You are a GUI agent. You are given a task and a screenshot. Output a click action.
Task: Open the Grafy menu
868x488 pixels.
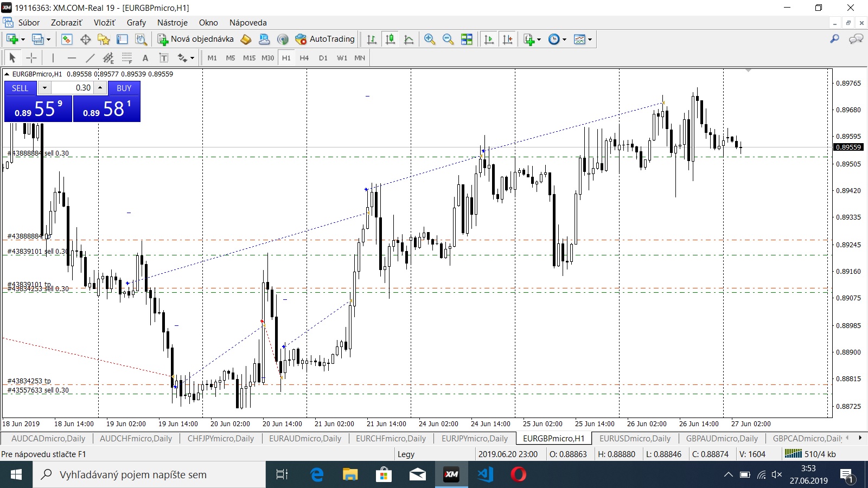click(x=136, y=23)
